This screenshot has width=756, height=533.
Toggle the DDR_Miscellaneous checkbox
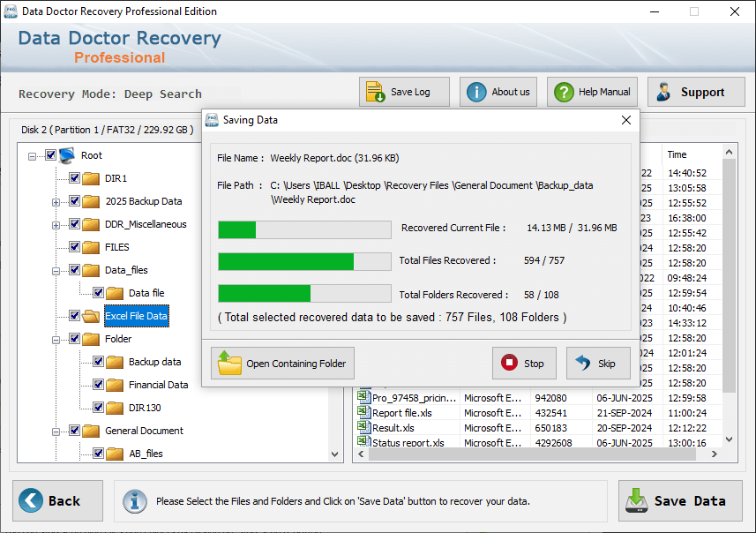(74, 224)
